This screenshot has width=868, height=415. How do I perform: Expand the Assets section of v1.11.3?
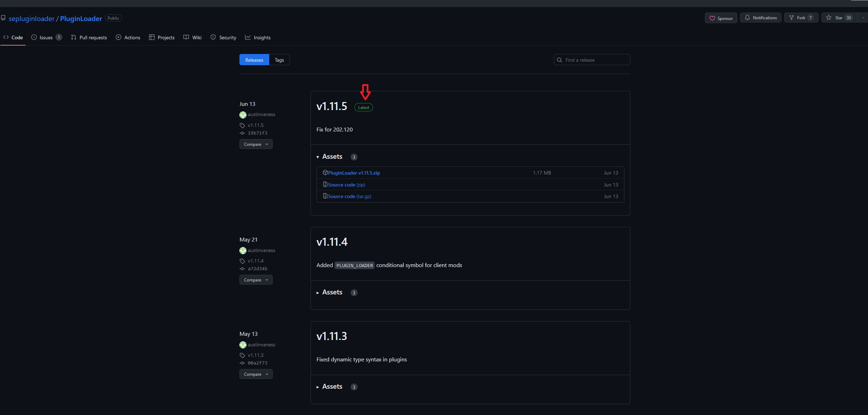[329, 387]
